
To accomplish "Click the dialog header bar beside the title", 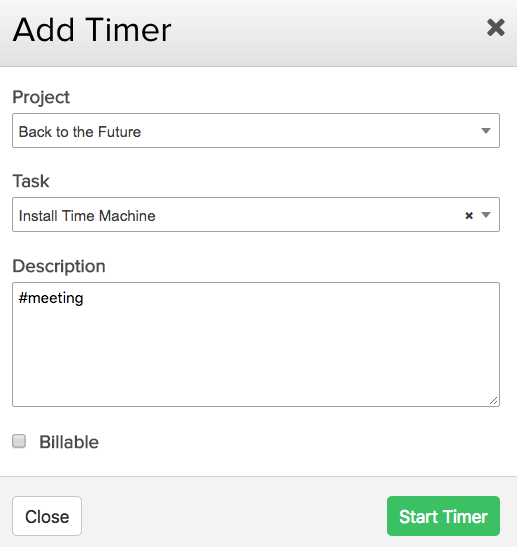I will (328, 31).
